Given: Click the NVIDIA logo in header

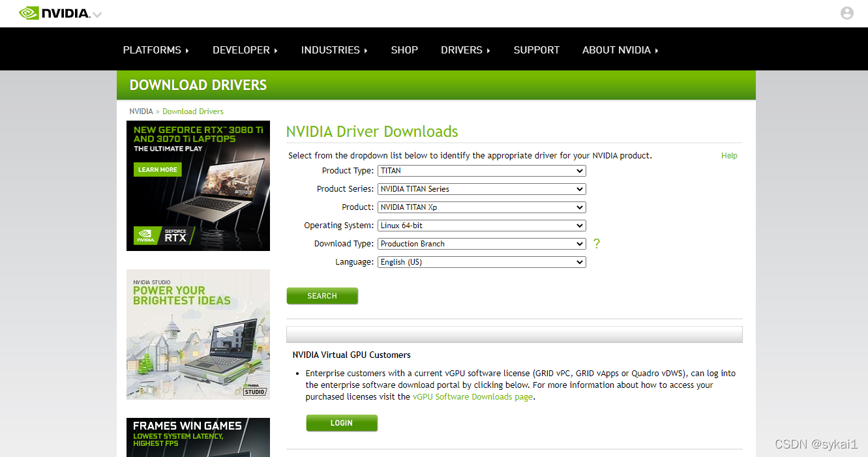Looking at the screenshot, I should pos(54,13).
